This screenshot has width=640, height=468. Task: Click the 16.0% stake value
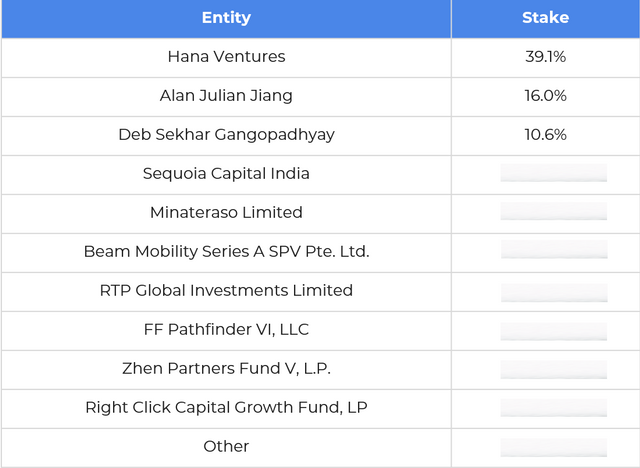545,96
